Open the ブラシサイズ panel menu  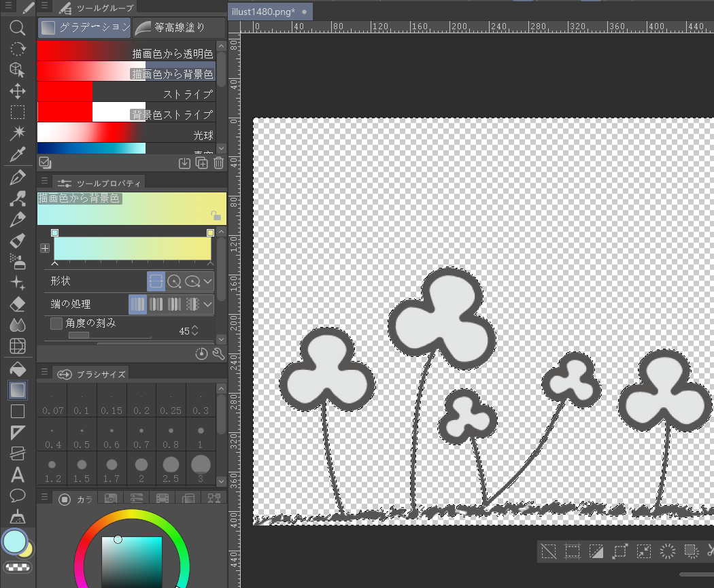click(44, 372)
